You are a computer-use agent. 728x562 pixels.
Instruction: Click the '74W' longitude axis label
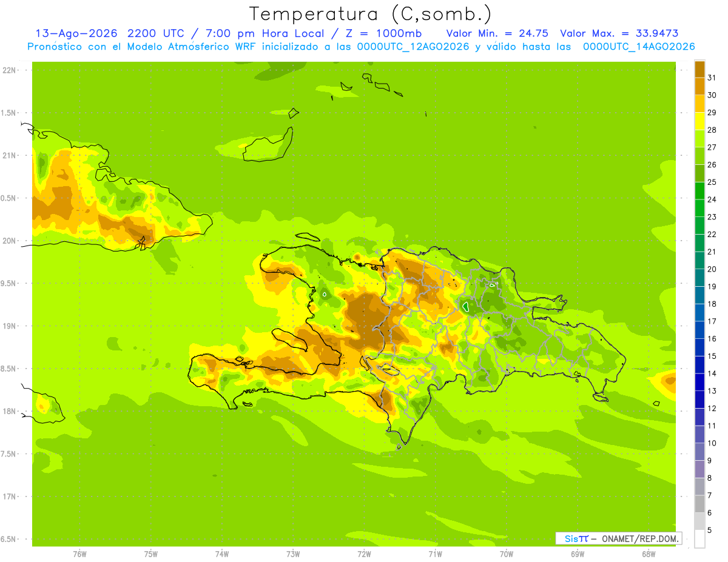click(x=222, y=554)
